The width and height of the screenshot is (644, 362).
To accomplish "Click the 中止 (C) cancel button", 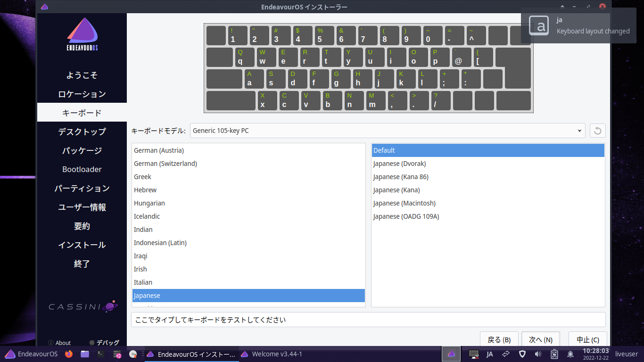I will (x=588, y=339).
